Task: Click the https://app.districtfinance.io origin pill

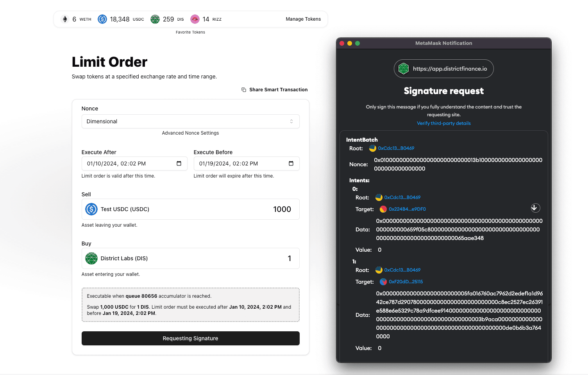Action: coord(444,69)
